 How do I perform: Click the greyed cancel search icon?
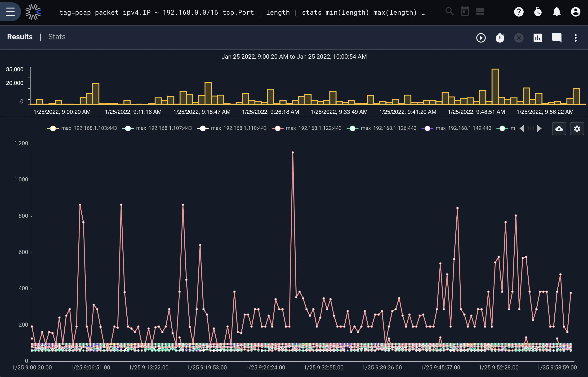[519, 38]
